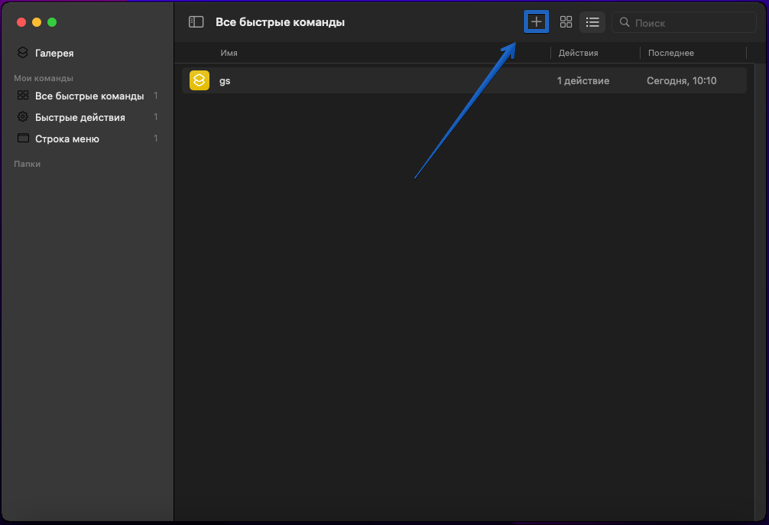
Task: Switch to list view icon
Action: coord(593,22)
